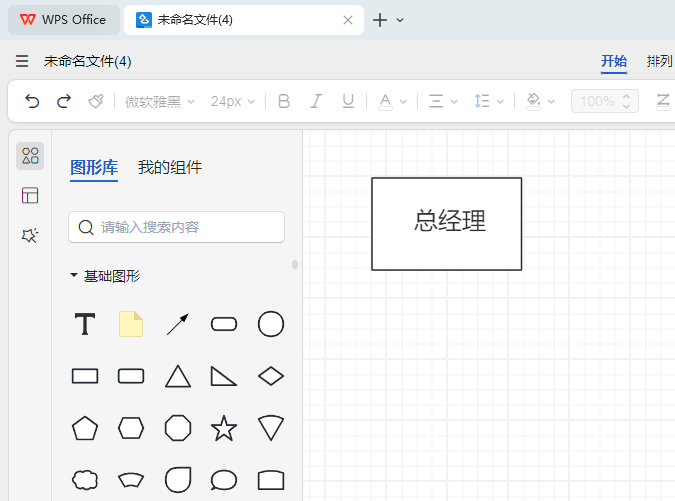675x501 pixels.
Task: Toggle bold formatting
Action: (284, 102)
